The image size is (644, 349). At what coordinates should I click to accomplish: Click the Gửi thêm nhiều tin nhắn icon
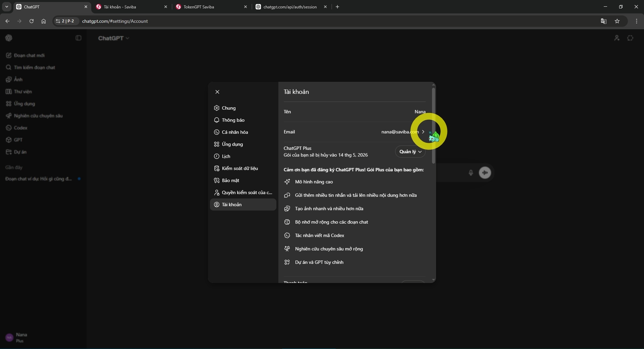tap(287, 195)
